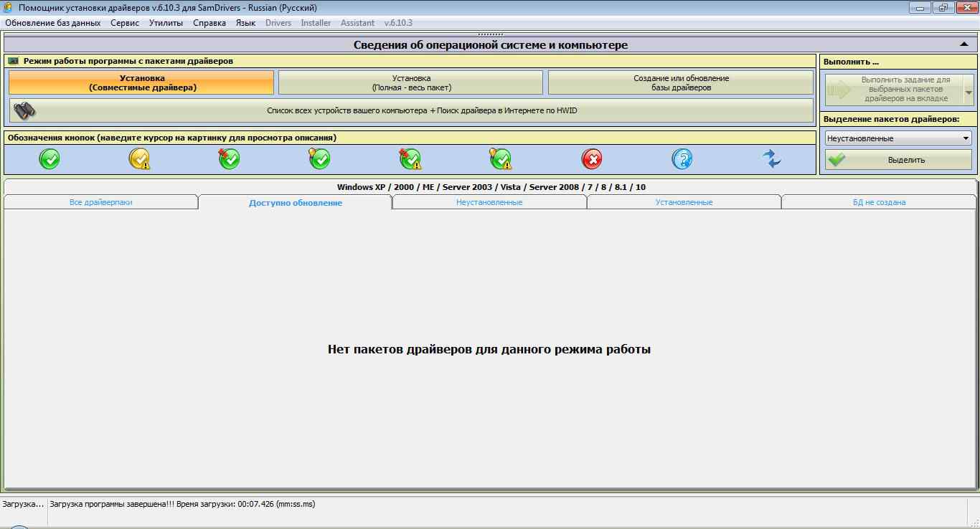Click green checkmark with lightbulb and warning
Screen dimensions: 980x529
501,159
